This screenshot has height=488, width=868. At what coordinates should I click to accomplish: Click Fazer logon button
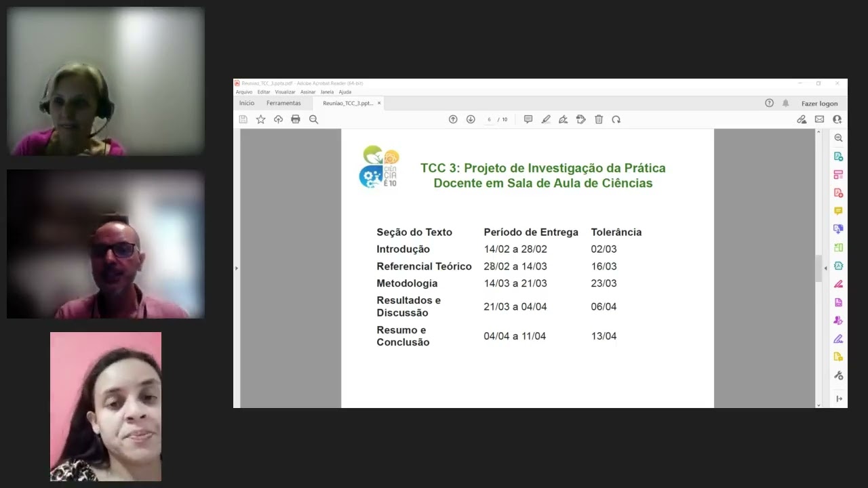[x=819, y=104]
